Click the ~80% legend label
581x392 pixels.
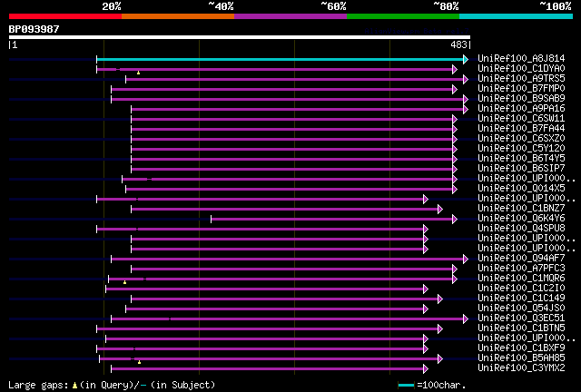tap(446, 6)
